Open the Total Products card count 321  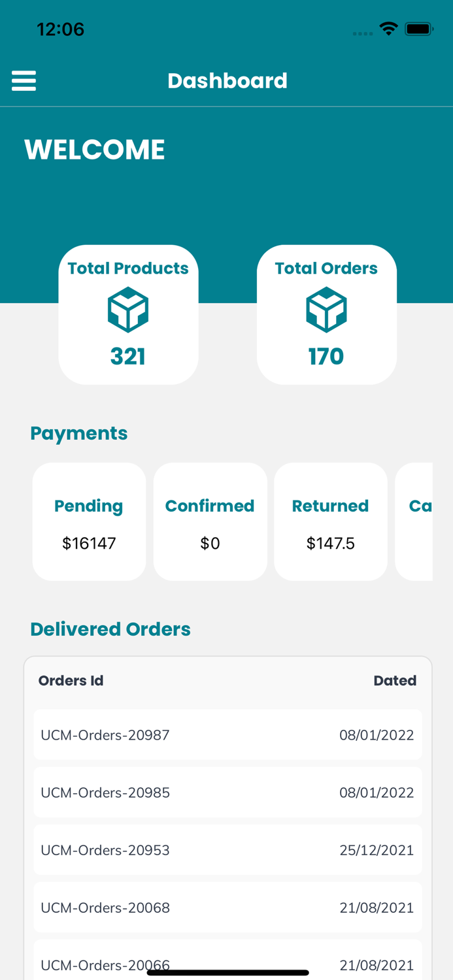tap(128, 356)
